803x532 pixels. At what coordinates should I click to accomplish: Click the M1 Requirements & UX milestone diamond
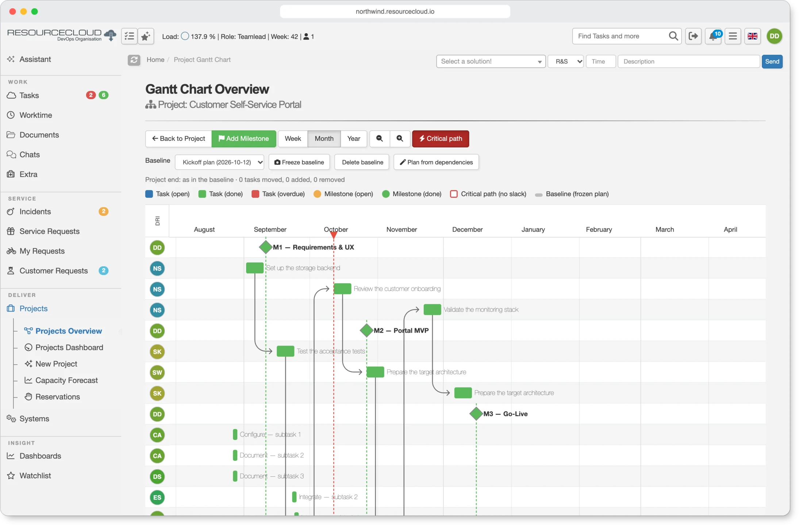click(266, 247)
